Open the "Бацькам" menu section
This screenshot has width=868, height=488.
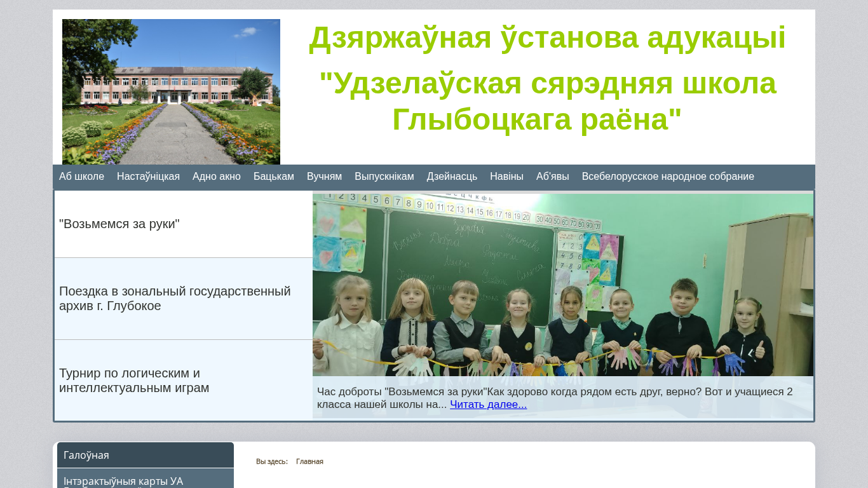point(273,177)
